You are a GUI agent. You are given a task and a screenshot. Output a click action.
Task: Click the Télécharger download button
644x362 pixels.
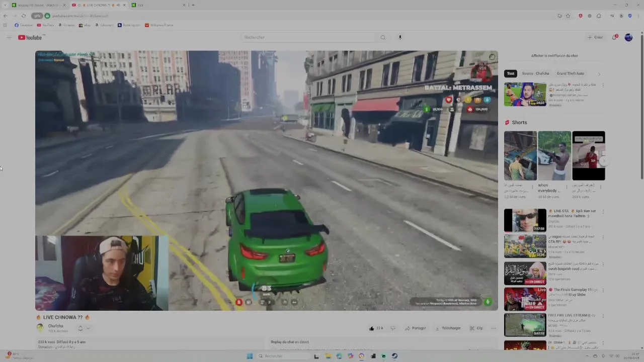(x=448, y=328)
